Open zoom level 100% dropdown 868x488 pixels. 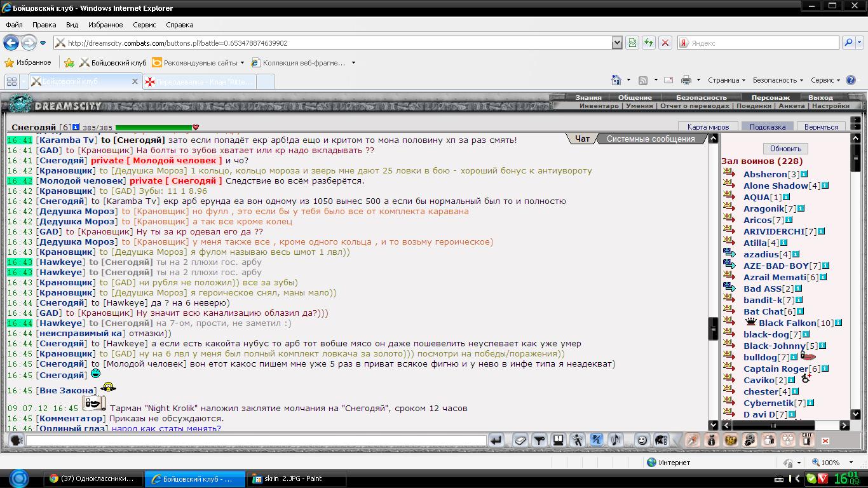pos(853,463)
